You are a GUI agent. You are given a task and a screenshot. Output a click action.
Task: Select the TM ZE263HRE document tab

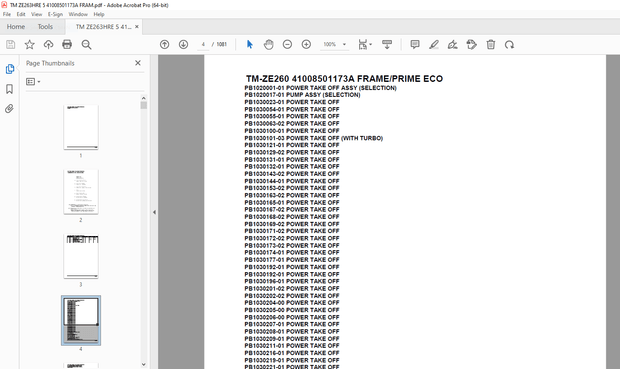[104, 27]
